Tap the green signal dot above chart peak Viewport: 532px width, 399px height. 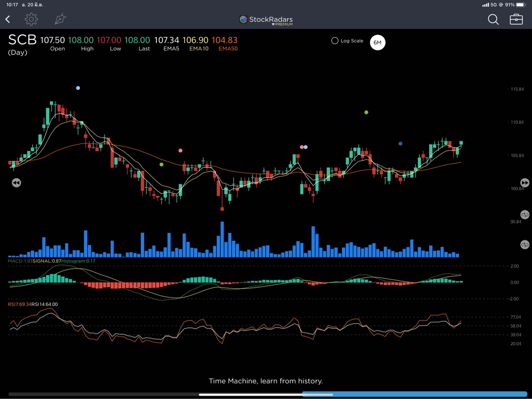366,112
